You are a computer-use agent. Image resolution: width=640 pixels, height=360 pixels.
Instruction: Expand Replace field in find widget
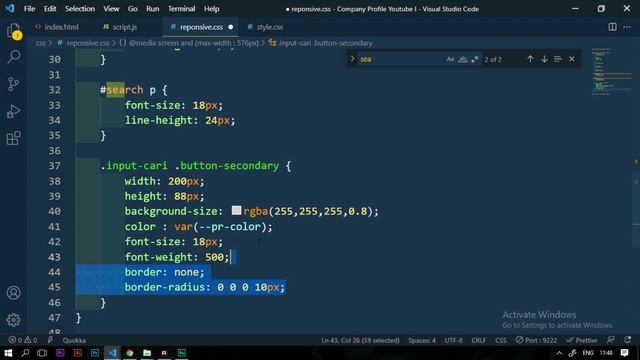click(352, 59)
